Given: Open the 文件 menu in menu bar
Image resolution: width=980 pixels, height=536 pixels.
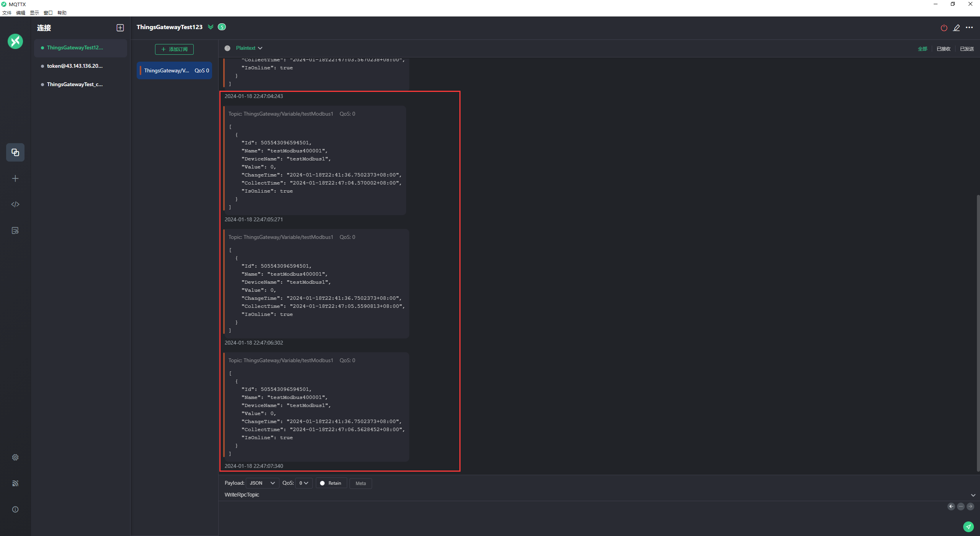Looking at the screenshot, I should [x=7, y=13].
